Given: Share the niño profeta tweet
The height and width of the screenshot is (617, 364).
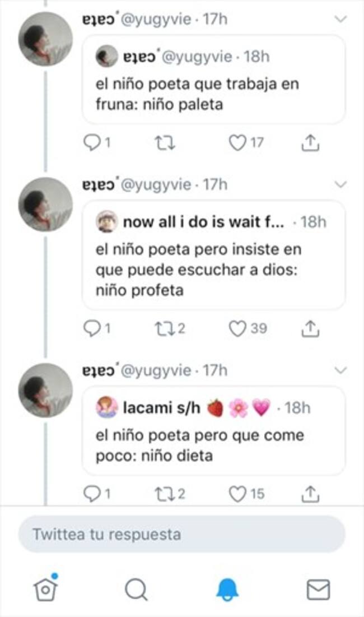Looking at the screenshot, I should point(310,329).
